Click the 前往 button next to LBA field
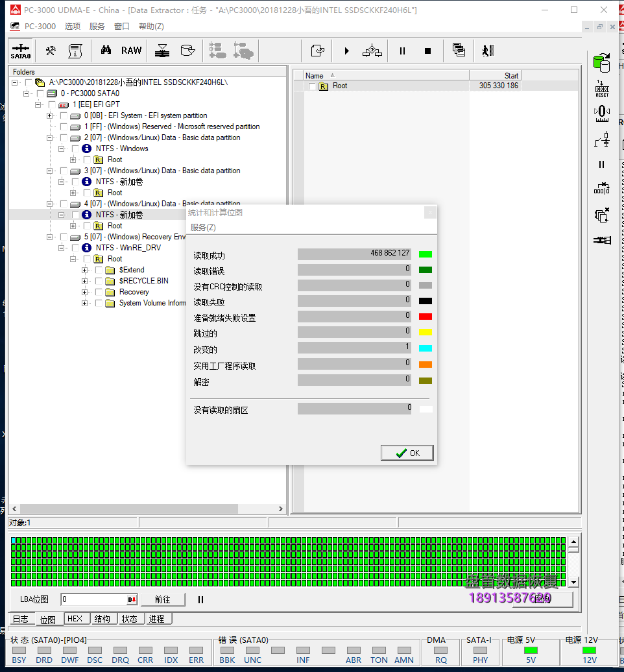 click(163, 599)
